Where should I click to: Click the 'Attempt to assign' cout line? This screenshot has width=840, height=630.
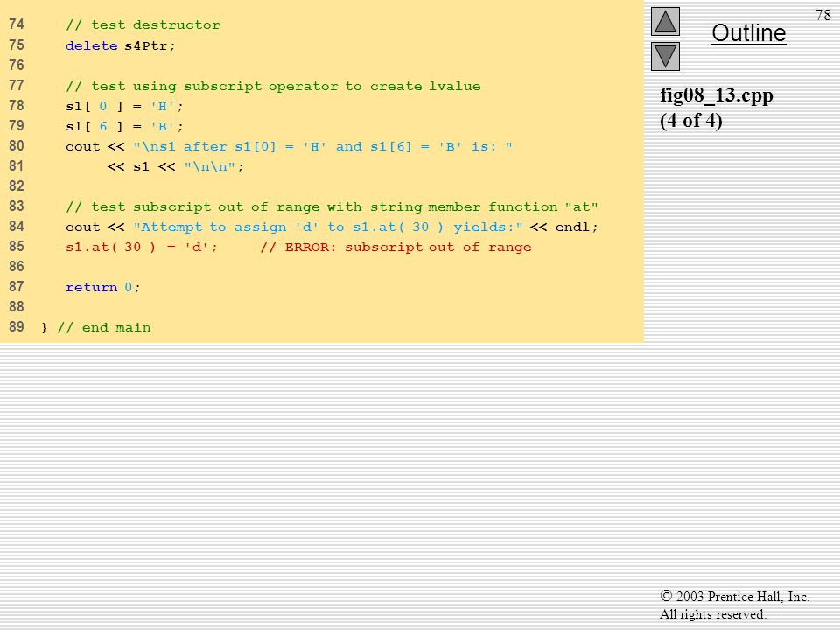(x=332, y=227)
